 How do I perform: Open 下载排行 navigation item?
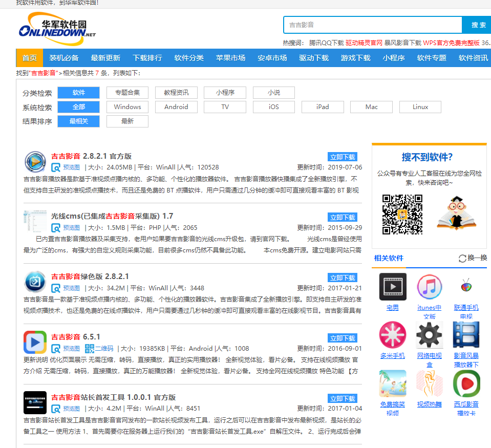coord(147,58)
